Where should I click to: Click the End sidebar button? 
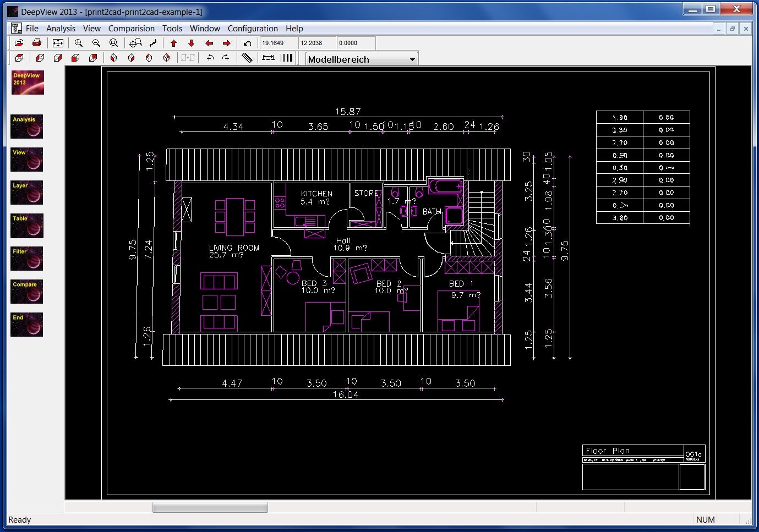click(x=26, y=325)
